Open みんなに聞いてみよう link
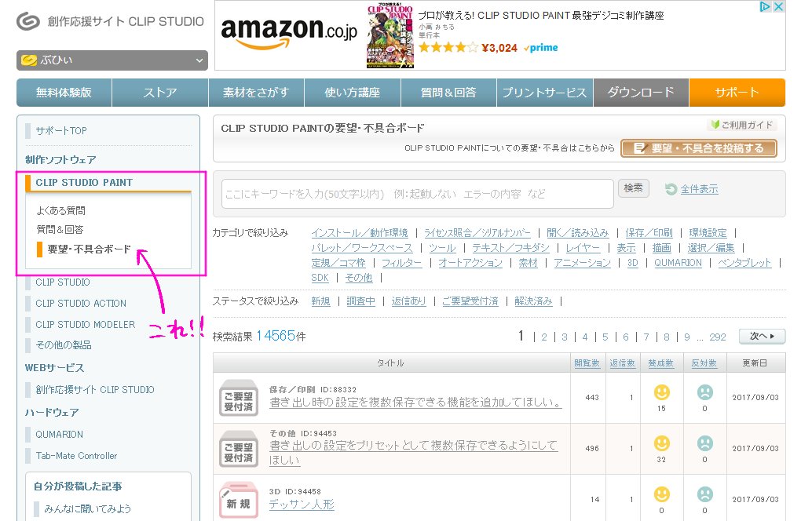 point(87,509)
